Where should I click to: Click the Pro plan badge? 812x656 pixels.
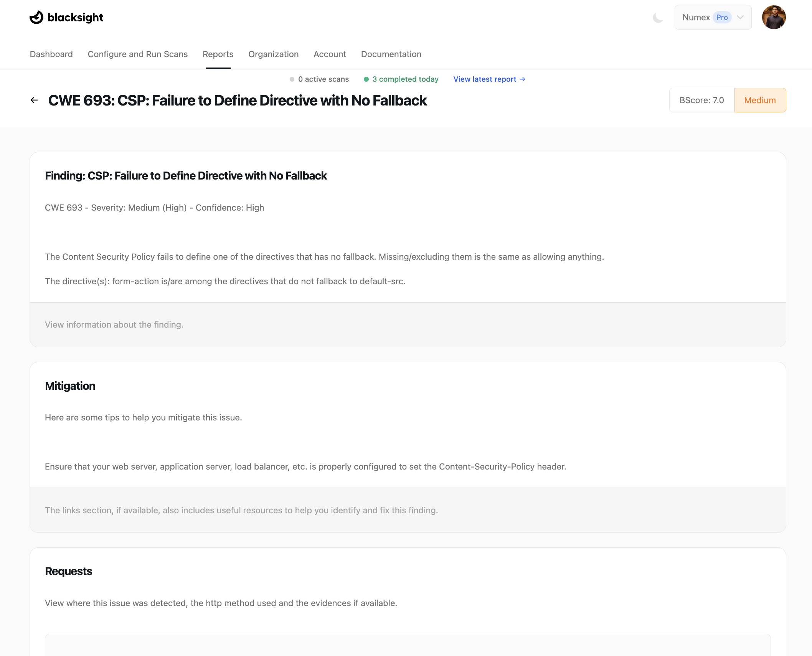pos(722,18)
